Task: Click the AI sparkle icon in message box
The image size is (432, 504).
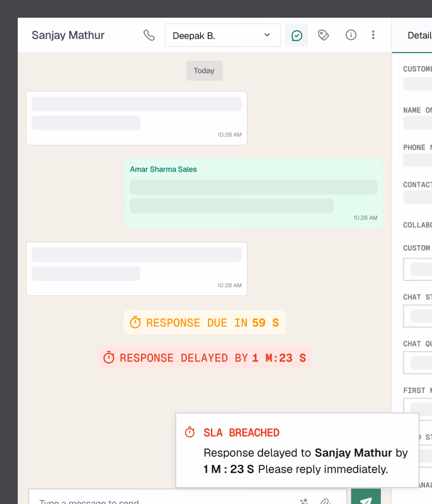Action: [x=304, y=501]
